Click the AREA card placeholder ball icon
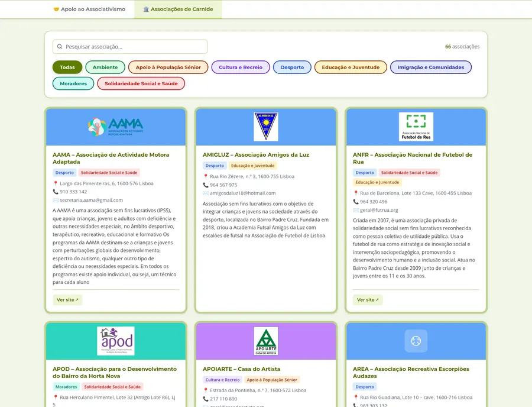This screenshot has height=407, width=532. point(416,341)
